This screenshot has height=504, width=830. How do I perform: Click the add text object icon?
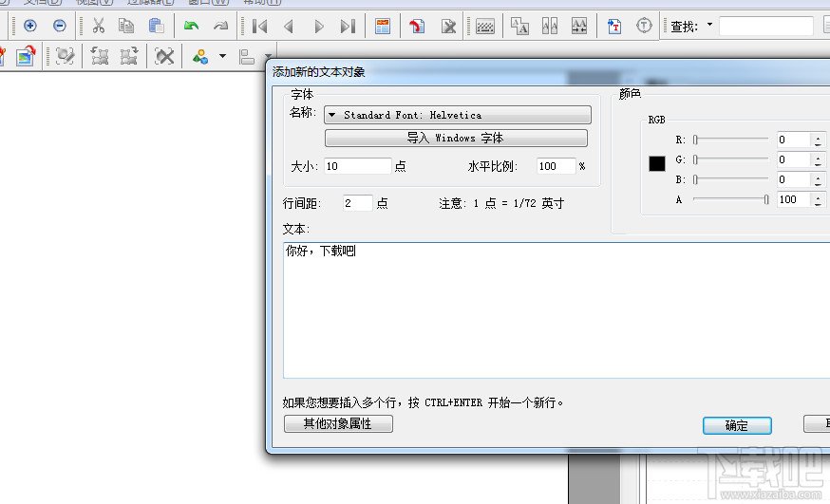pyautogui.click(x=614, y=26)
